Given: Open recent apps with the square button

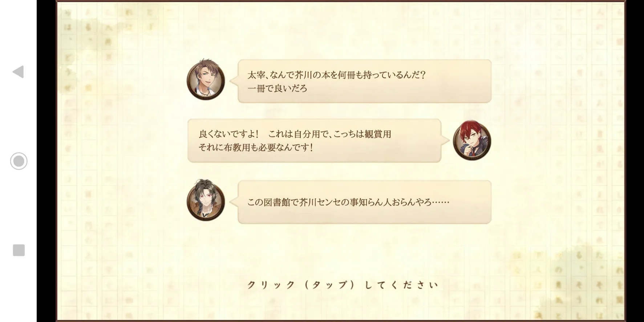Looking at the screenshot, I should pyautogui.click(x=19, y=250).
